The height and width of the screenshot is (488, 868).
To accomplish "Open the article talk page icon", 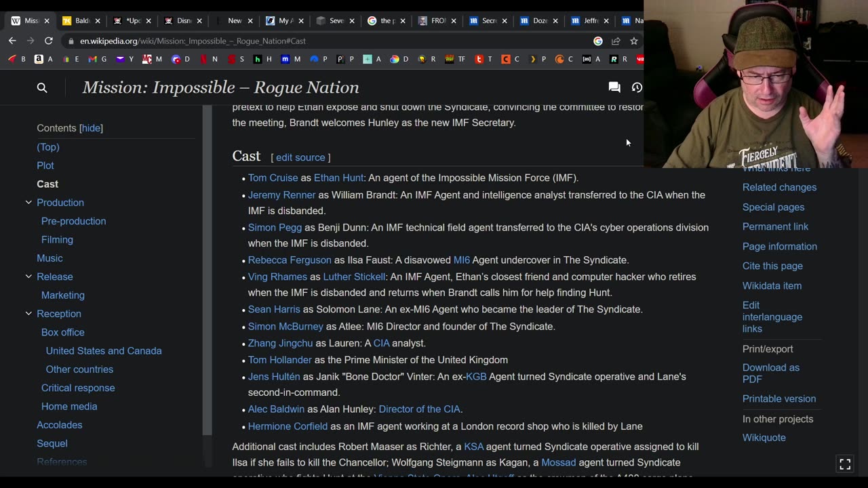I will (x=614, y=87).
